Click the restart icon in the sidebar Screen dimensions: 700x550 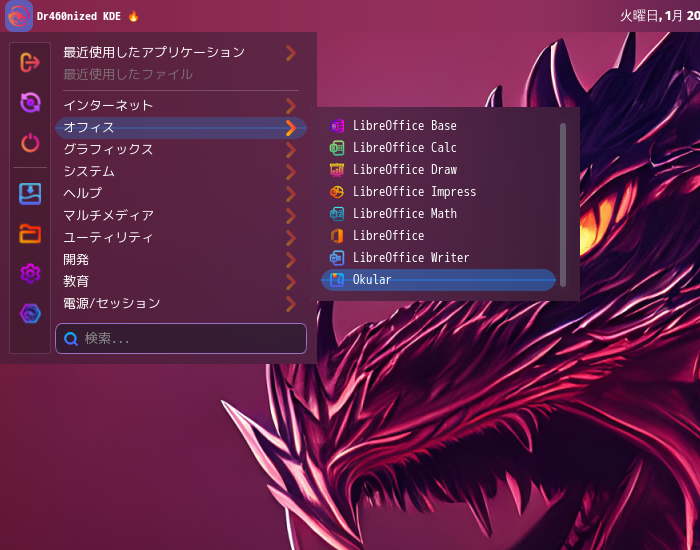(30, 102)
